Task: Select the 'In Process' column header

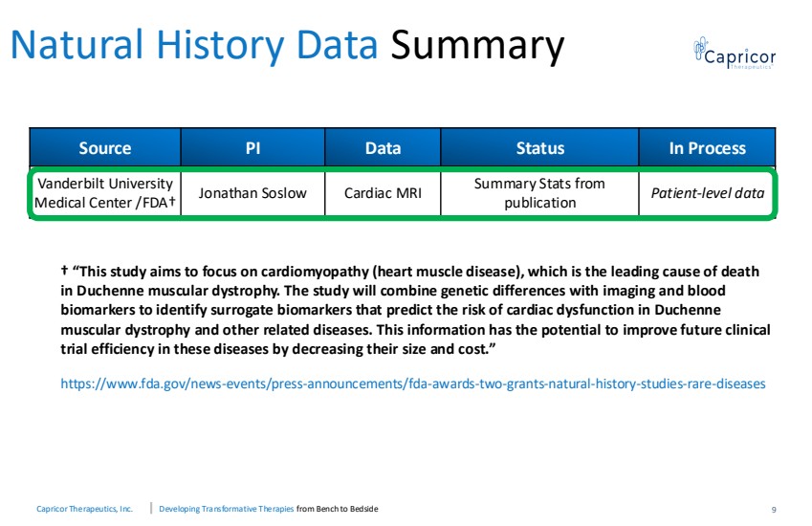Action: click(x=707, y=148)
